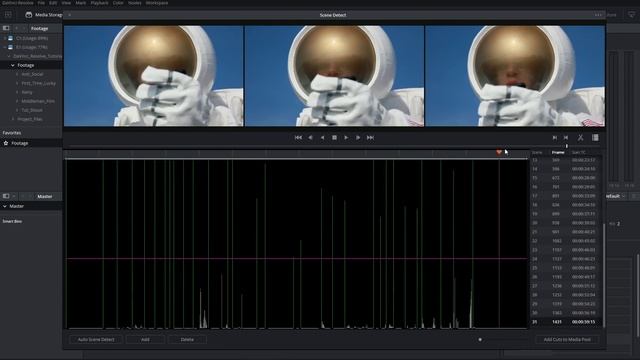Go to the previous scene cut
This screenshot has height=360, width=640.
(x=555, y=138)
